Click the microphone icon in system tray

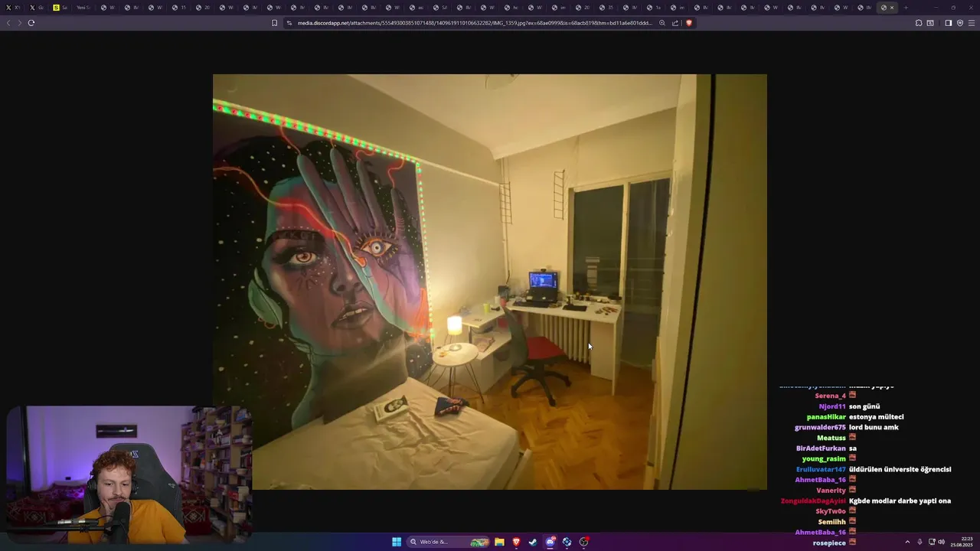pos(920,542)
